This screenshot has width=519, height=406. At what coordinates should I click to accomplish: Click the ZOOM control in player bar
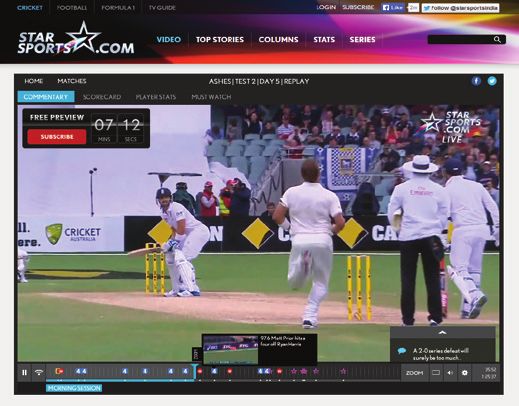point(414,373)
